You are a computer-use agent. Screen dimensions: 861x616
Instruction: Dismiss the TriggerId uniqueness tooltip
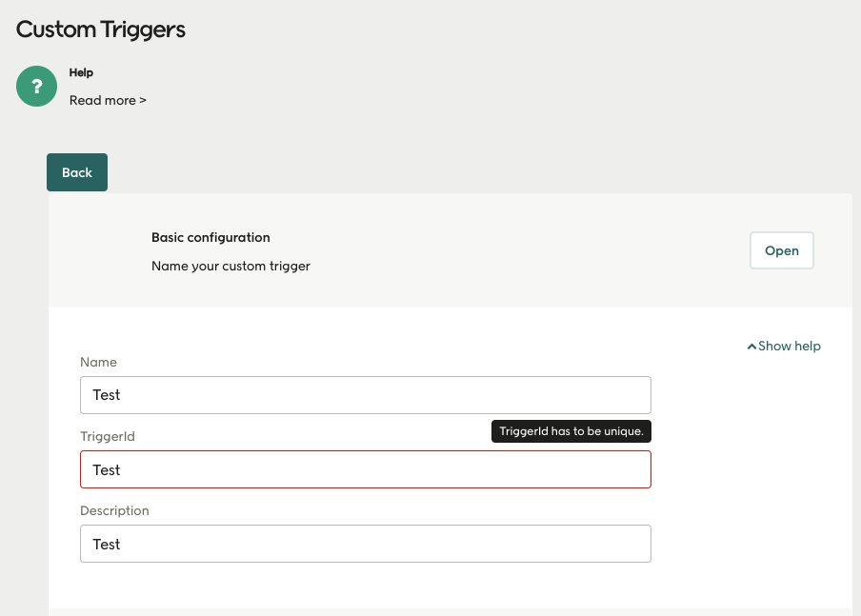point(571,430)
